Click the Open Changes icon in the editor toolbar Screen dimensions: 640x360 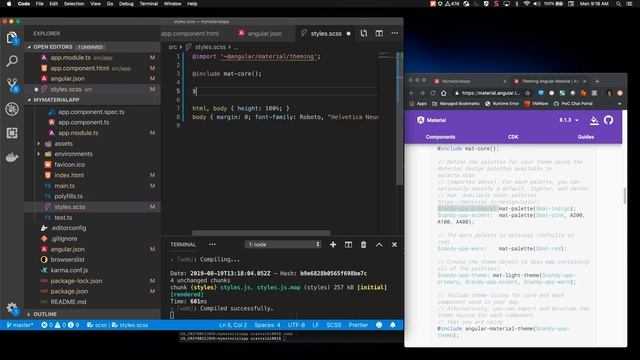coord(364,33)
